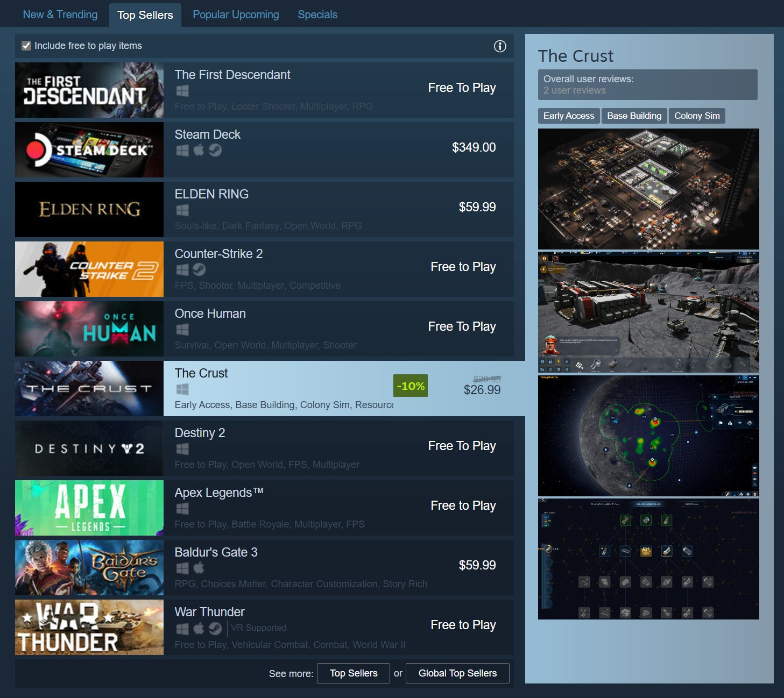View The Crust night-time base screenshot
784x698 pixels.
click(648, 189)
